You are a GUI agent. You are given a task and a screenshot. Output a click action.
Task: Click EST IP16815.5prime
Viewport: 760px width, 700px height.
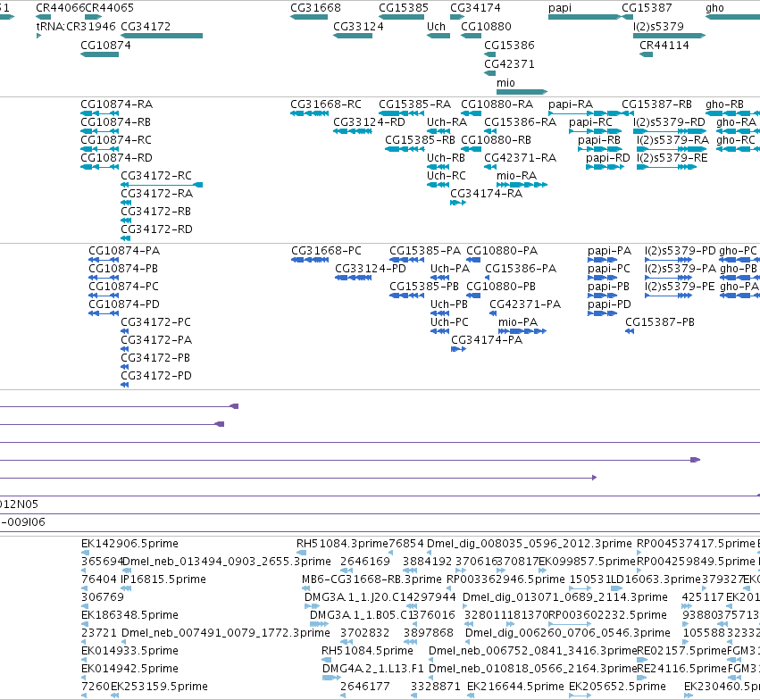coord(163,579)
